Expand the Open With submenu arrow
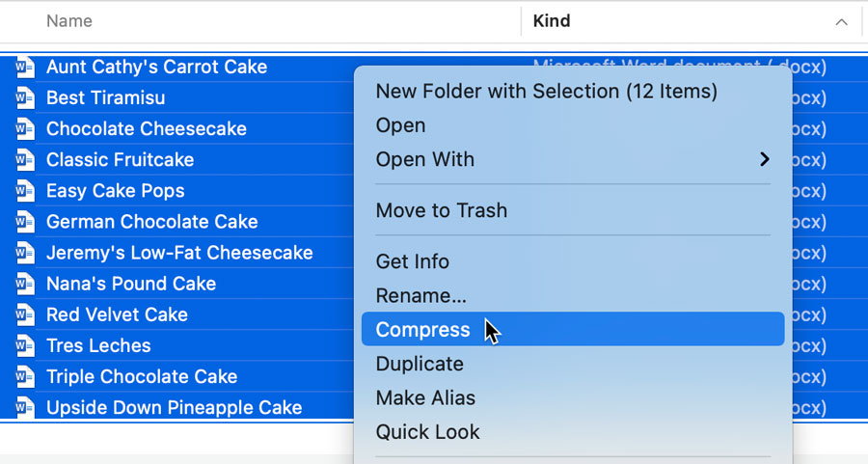Viewport: 868px width, 464px height. [x=764, y=159]
